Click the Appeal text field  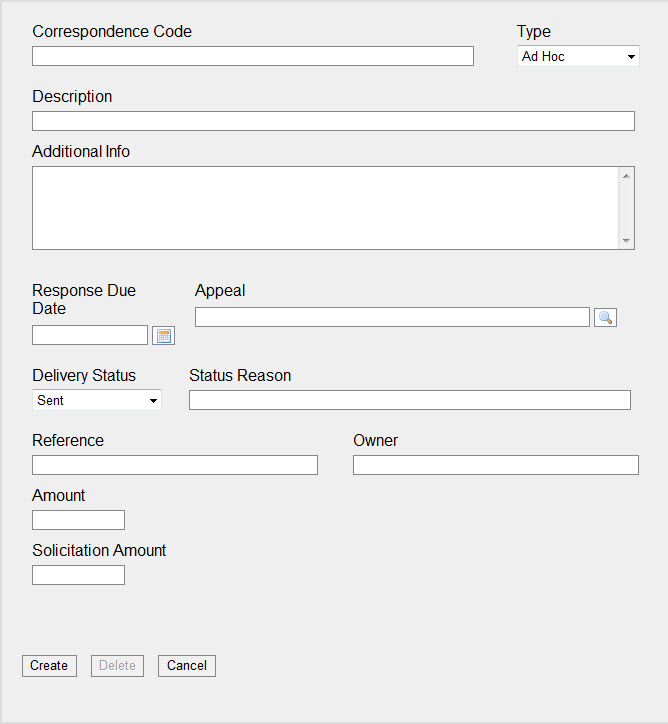click(x=392, y=317)
